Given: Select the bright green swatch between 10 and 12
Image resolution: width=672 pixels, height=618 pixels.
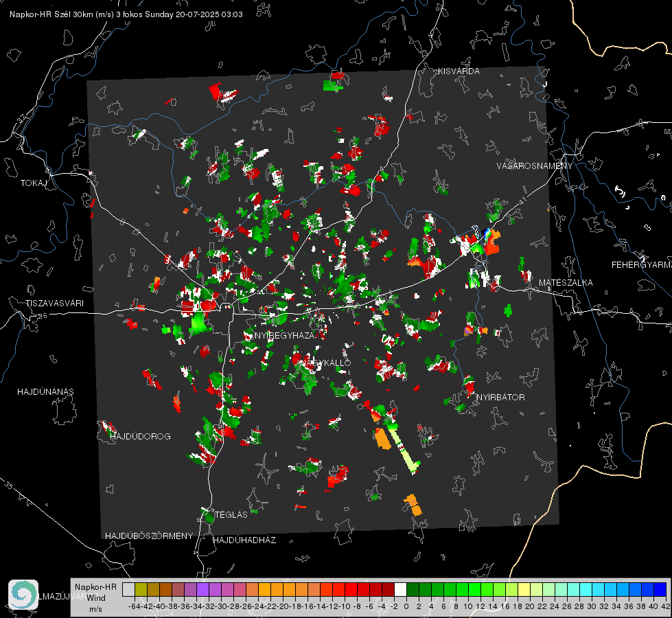Looking at the screenshot, I should (474, 589).
